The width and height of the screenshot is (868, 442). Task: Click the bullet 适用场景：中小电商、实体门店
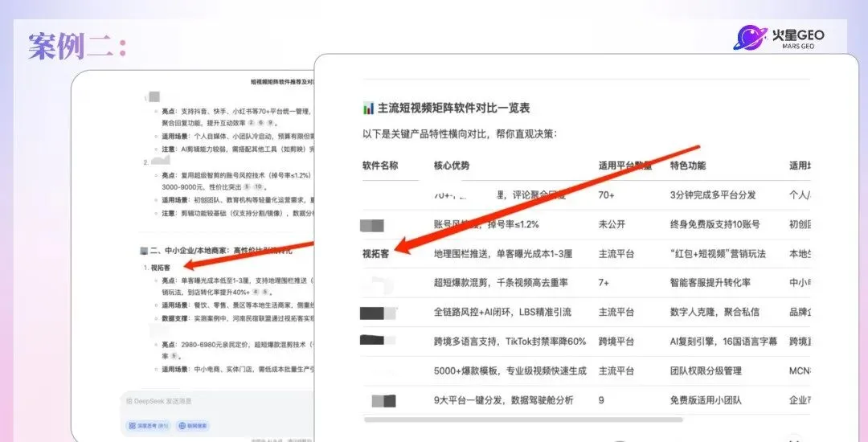click(237, 369)
